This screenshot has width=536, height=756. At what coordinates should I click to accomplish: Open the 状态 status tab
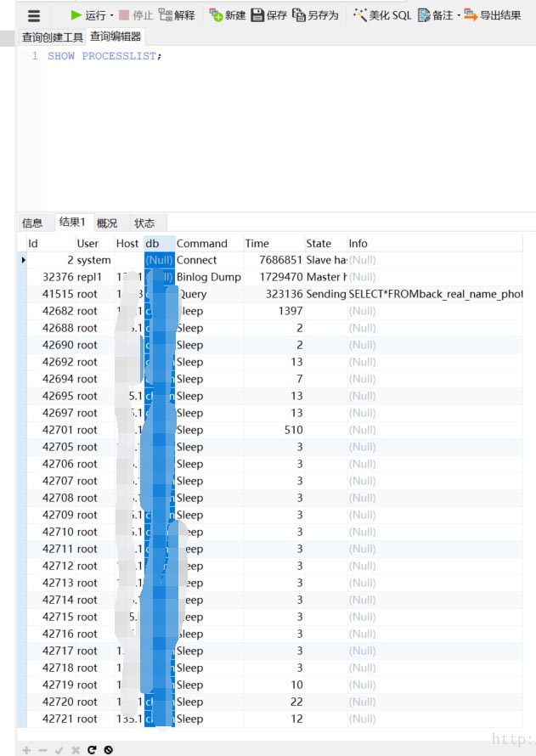click(x=144, y=223)
